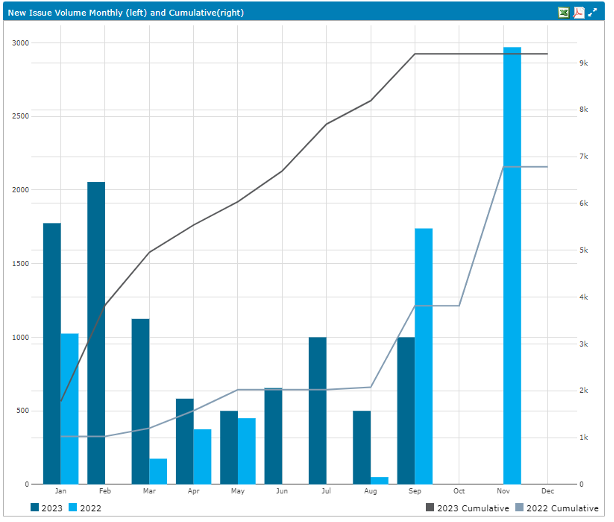Click the March 2023 bar
This screenshot has width=614, height=522.
tap(140, 401)
